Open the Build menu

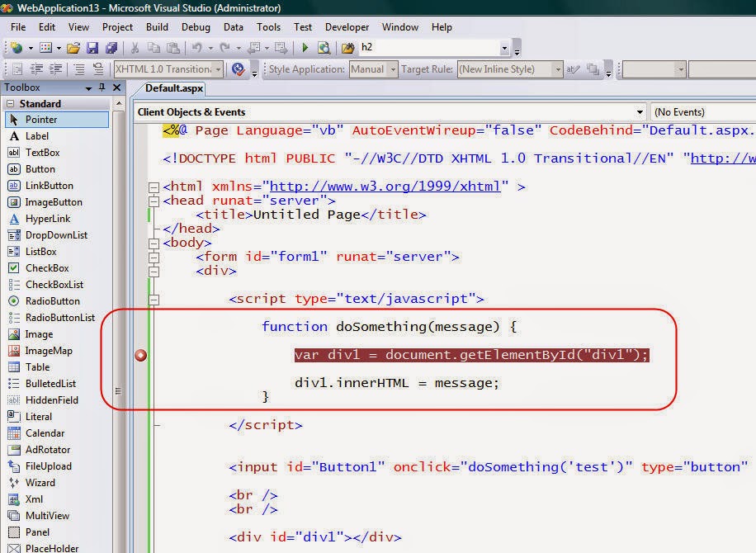coord(157,27)
